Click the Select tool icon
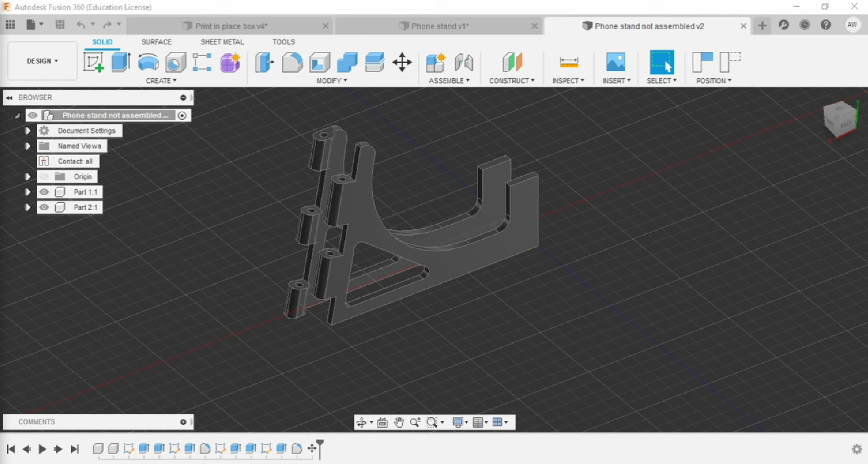Viewport: 868px width, 464px height. click(662, 62)
